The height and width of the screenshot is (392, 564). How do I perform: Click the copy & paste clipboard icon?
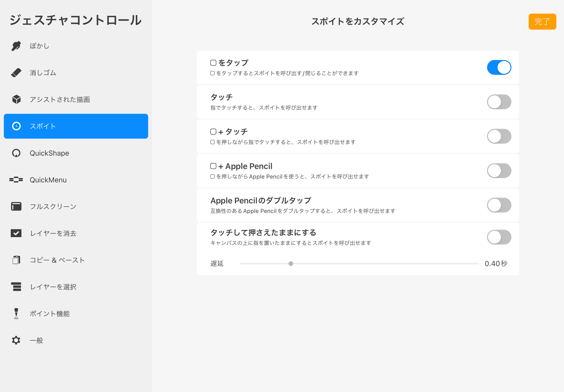click(x=16, y=260)
